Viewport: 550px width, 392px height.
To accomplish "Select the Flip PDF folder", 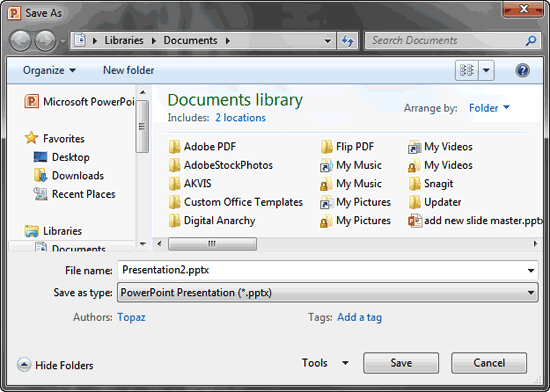I will pos(347,147).
